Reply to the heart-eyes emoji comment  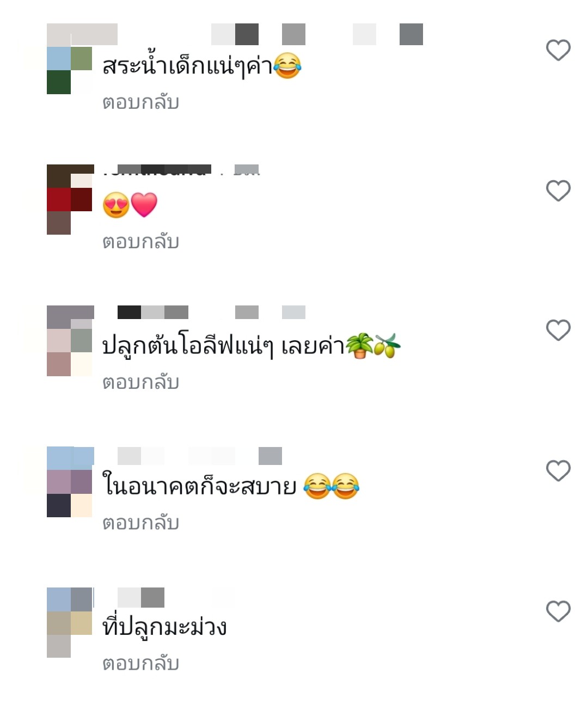point(141,241)
